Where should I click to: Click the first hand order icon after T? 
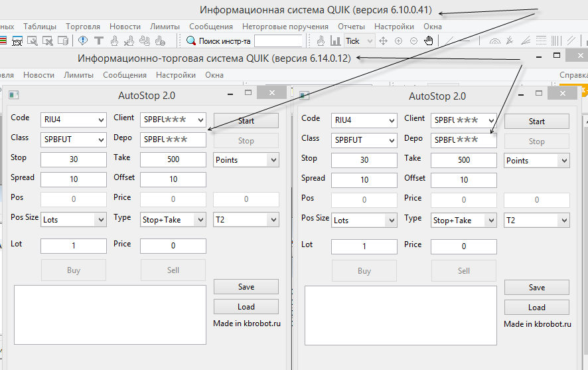[x=114, y=41]
